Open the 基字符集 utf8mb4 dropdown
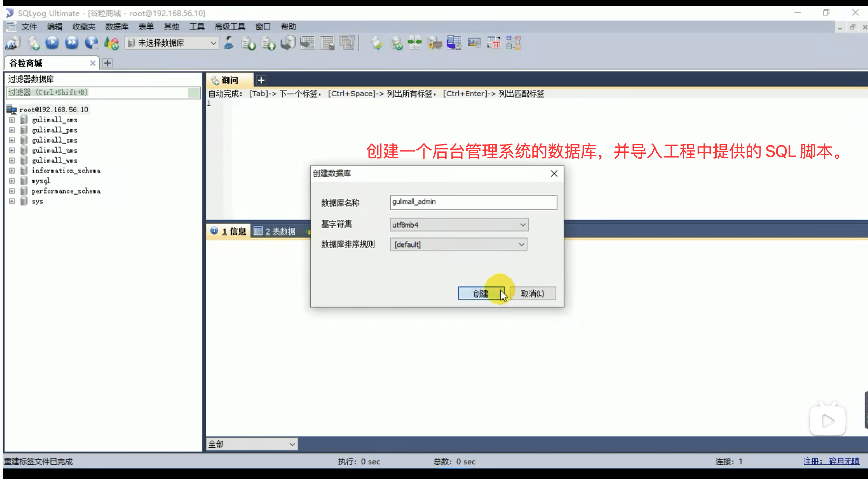This screenshot has height=479, width=868. click(459, 225)
